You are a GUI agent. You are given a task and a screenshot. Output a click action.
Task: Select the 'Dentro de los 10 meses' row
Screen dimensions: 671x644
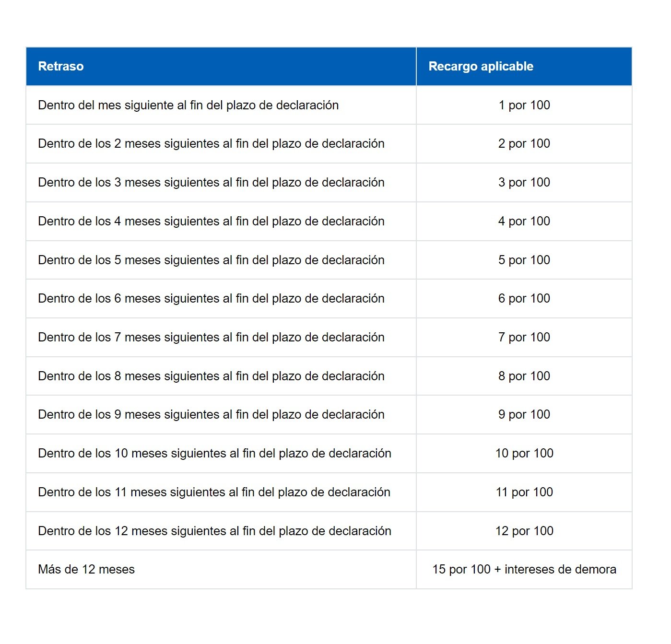[214, 453]
